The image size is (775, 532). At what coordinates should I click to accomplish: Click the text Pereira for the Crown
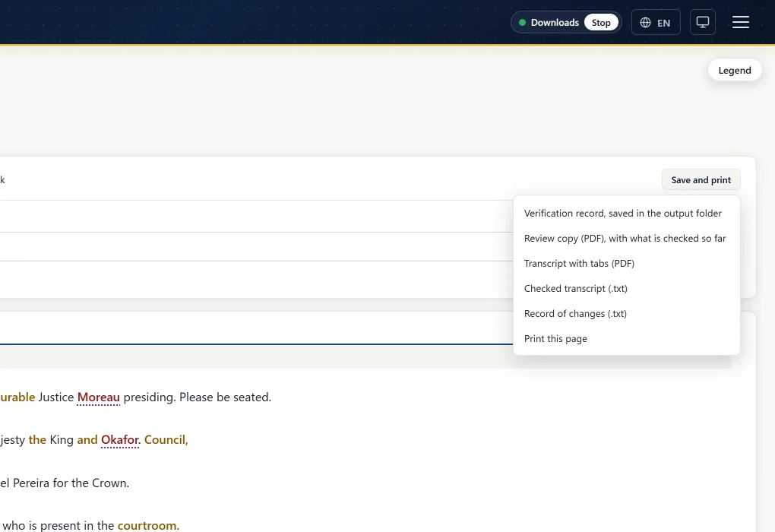pyautogui.click(x=71, y=483)
